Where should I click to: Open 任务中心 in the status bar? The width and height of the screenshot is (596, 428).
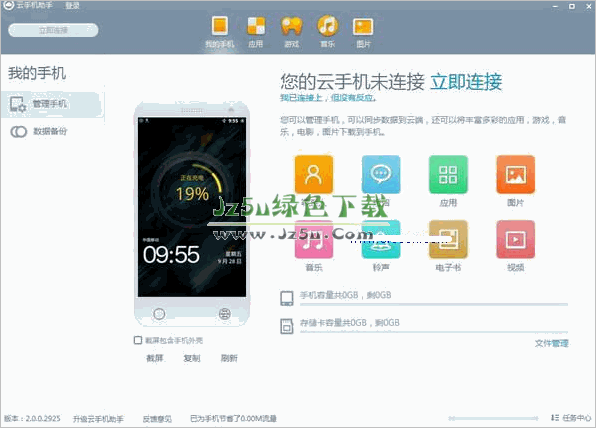pos(577,418)
